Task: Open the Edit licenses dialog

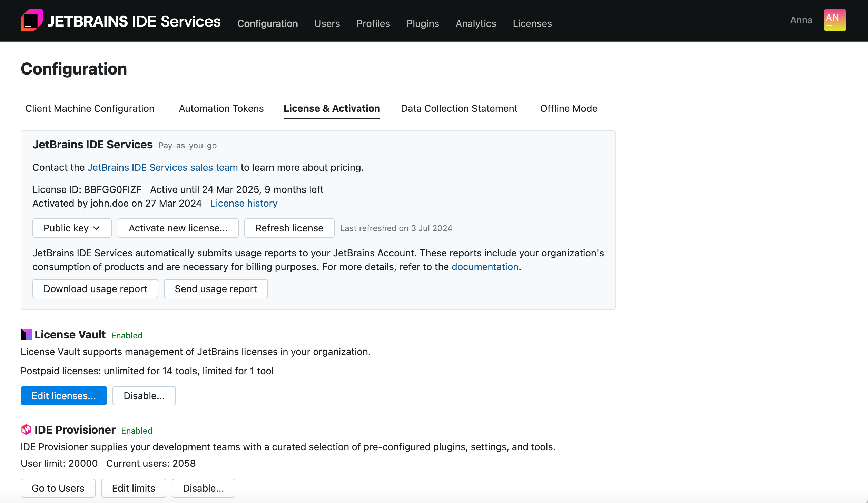Action: pyautogui.click(x=64, y=396)
